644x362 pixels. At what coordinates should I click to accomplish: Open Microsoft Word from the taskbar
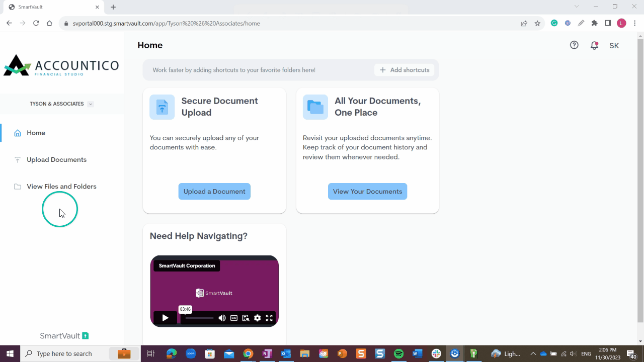[417, 354]
